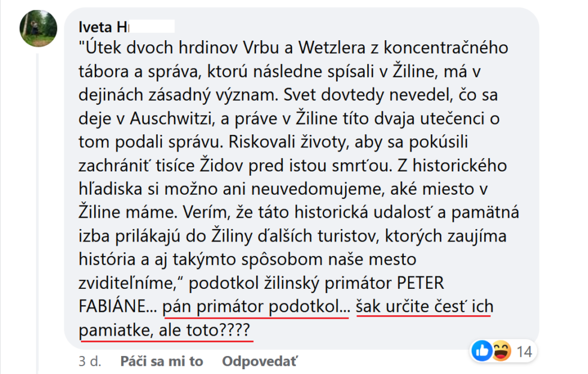588x374 pixels.
Task: Open Iveta's profile picture avatar
Action: click(38, 28)
